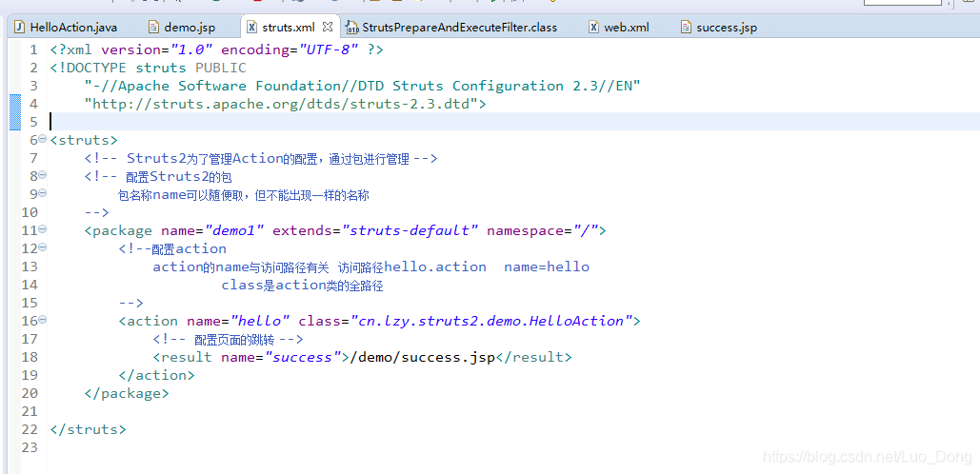Image resolution: width=980 pixels, height=474 pixels.
Task: Click the text "<!DOCTYPE struts PUBLIC"
Action: 149,68
